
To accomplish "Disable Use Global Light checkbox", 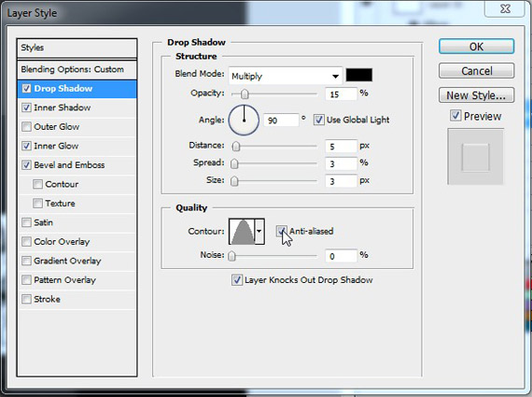I will coord(318,120).
